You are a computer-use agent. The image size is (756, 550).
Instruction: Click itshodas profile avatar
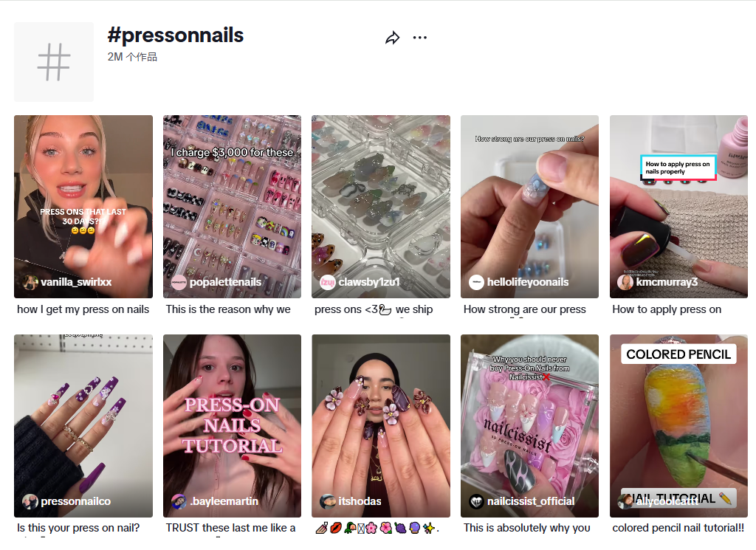coord(327,501)
